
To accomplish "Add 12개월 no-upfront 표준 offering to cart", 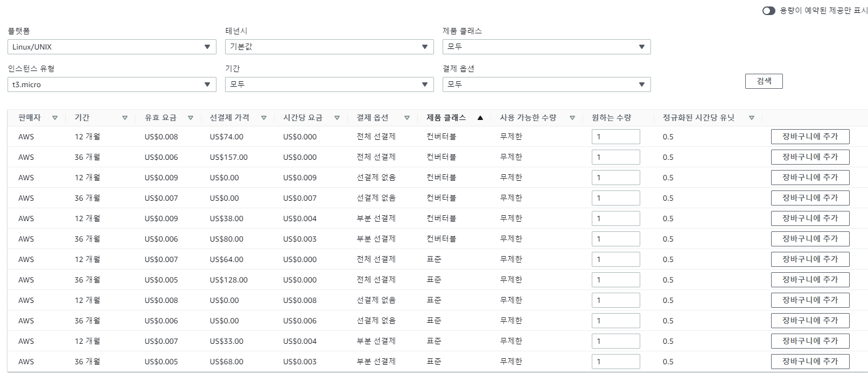I will (x=810, y=300).
